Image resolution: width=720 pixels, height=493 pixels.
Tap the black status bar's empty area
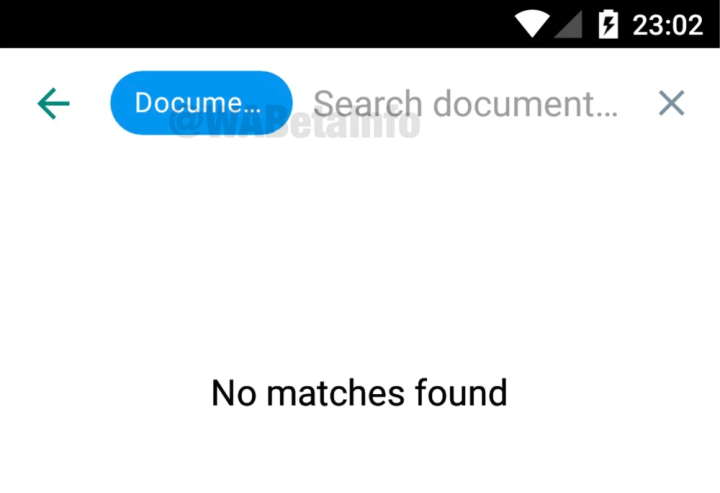pos(253,24)
